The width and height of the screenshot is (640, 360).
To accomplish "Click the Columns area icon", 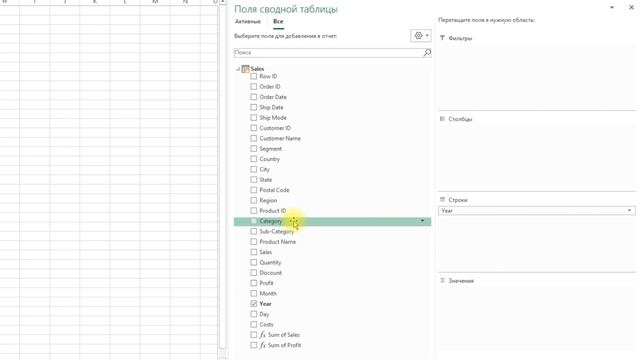I will point(442,119).
